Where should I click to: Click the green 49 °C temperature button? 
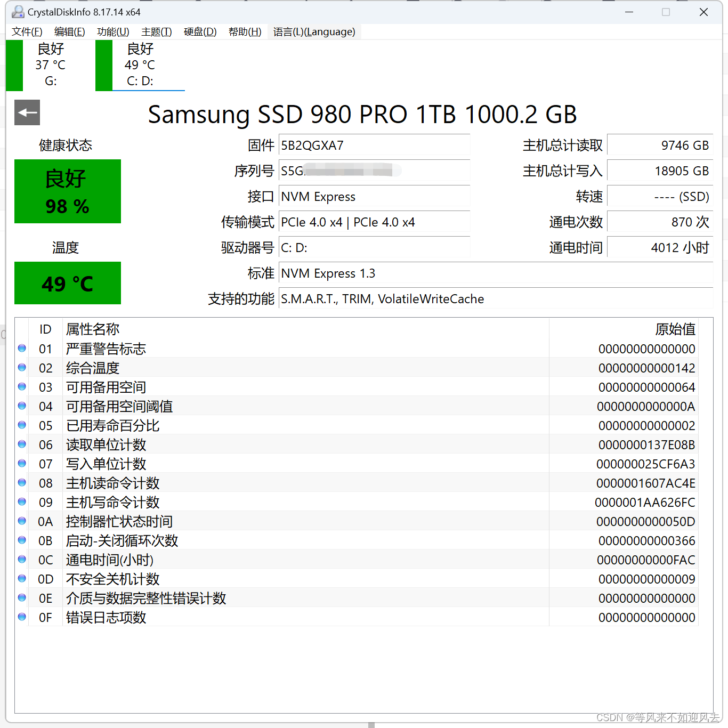click(68, 283)
